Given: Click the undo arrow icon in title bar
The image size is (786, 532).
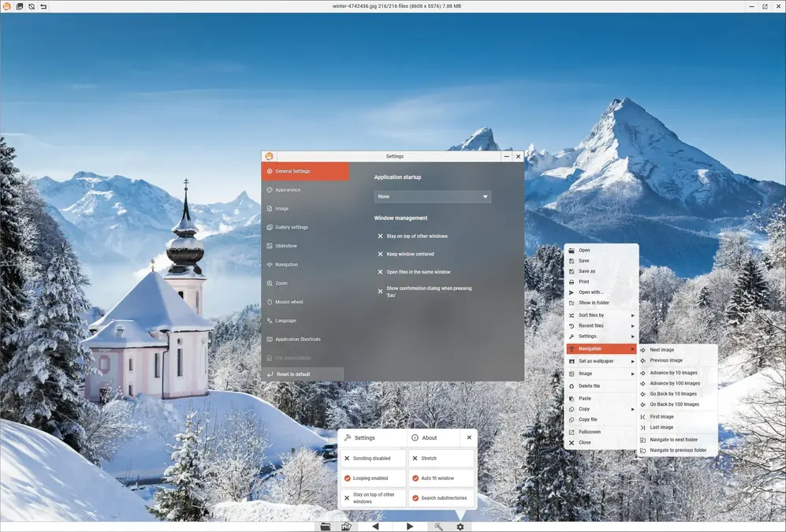Looking at the screenshot, I should tap(43, 6).
